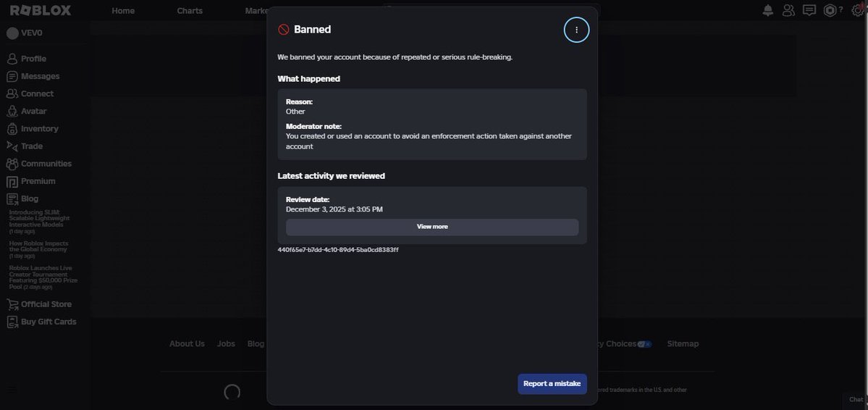868x410 pixels.
Task: Click the Reason value Other
Action: point(295,112)
